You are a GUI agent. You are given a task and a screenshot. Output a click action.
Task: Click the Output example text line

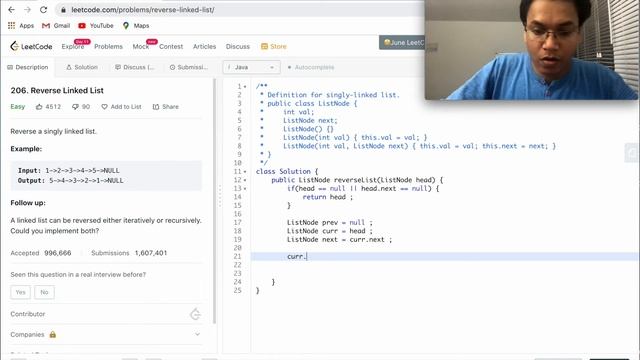[x=70, y=180]
